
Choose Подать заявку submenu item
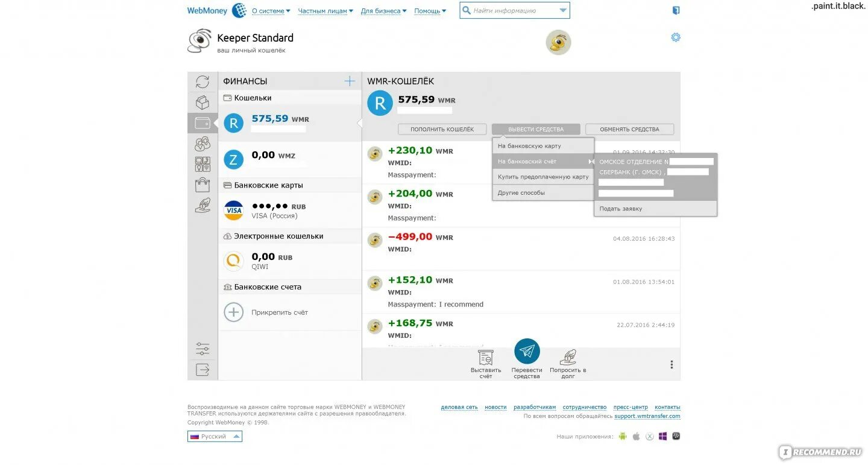tap(656, 209)
